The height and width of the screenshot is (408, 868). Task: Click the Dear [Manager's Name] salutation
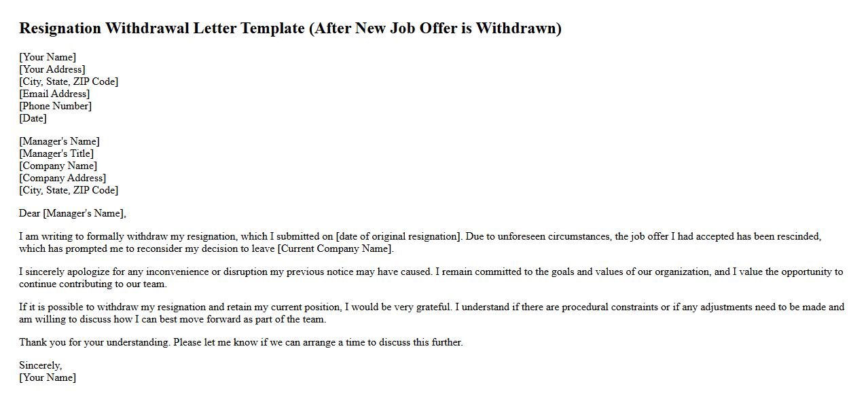tap(73, 213)
